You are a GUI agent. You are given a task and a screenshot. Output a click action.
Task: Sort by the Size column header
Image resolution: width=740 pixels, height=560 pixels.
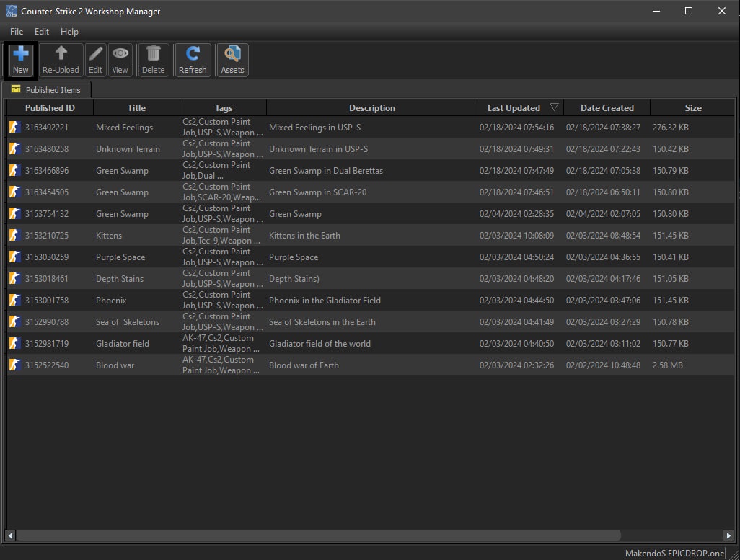pos(693,107)
